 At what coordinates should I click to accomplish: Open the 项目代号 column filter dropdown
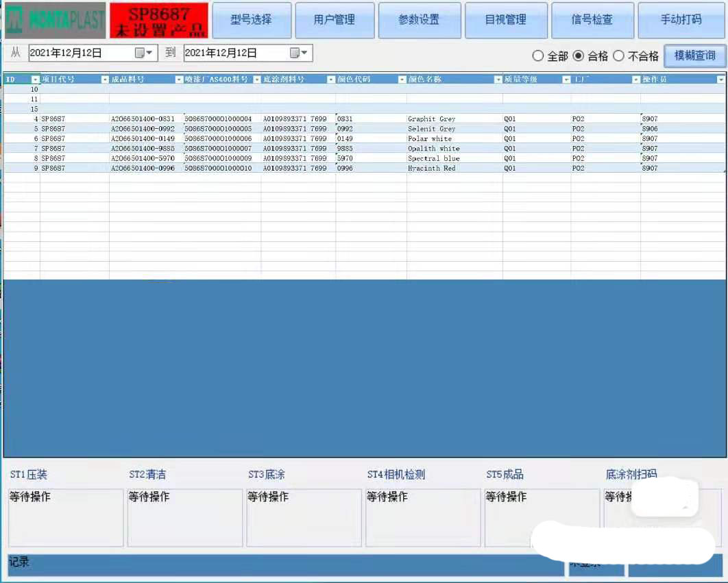coord(105,79)
